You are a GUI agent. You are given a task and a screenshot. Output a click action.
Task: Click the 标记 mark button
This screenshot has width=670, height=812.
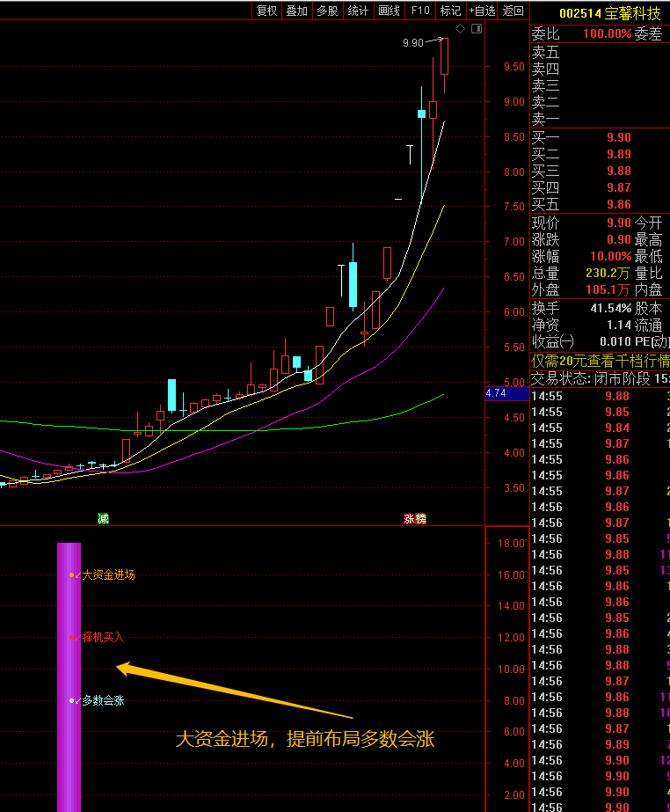[450, 11]
